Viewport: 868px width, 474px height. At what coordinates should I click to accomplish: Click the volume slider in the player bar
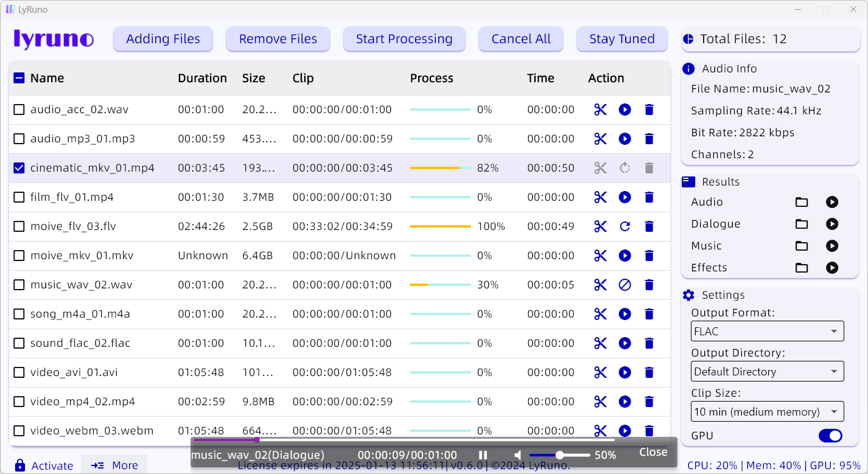pos(559,455)
